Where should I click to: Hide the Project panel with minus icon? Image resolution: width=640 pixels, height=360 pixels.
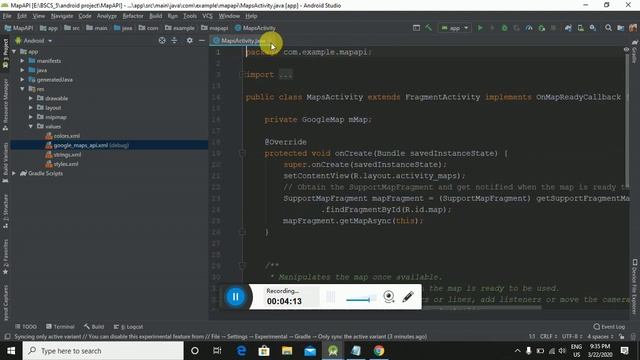202,40
